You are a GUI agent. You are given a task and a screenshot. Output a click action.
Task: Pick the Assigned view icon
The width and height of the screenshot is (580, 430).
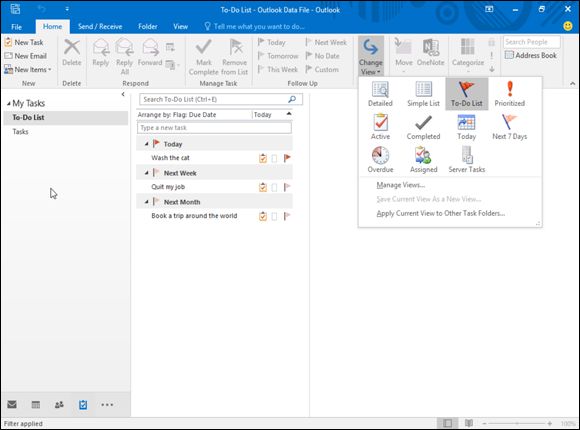pyautogui.click(x=423, y=160)
